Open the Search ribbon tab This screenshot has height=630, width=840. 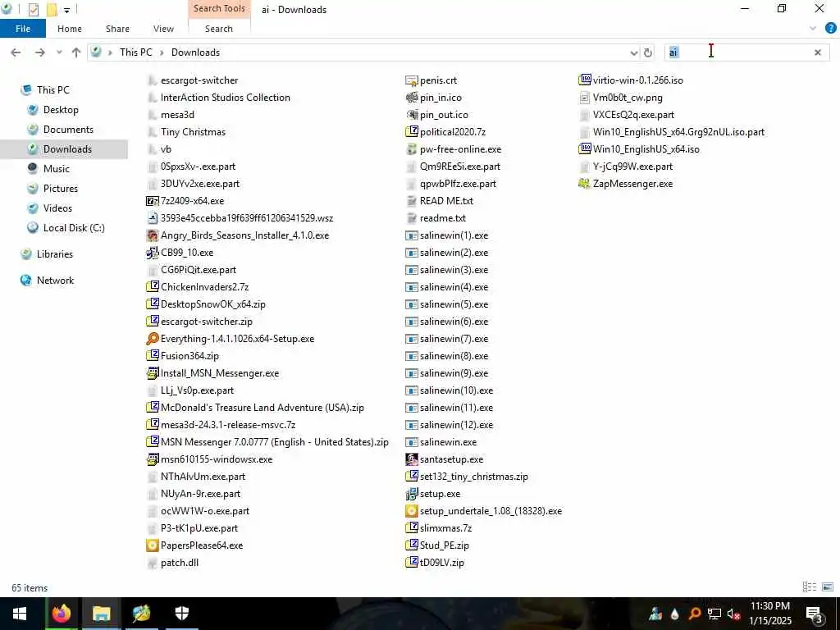coord(219,29)
